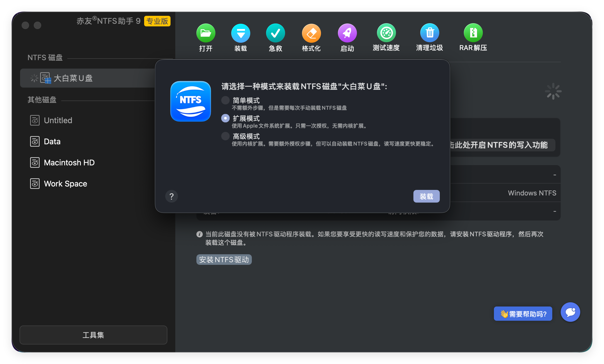Click the 专业版 badge in title
The width and height of the screenshot is (604, 364).
point(157,21)
